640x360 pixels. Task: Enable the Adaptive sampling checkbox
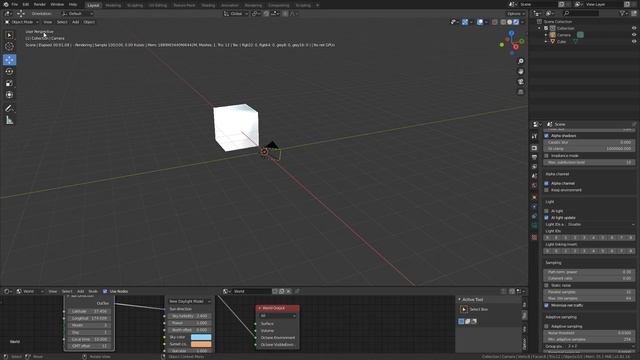pos(547,326)
